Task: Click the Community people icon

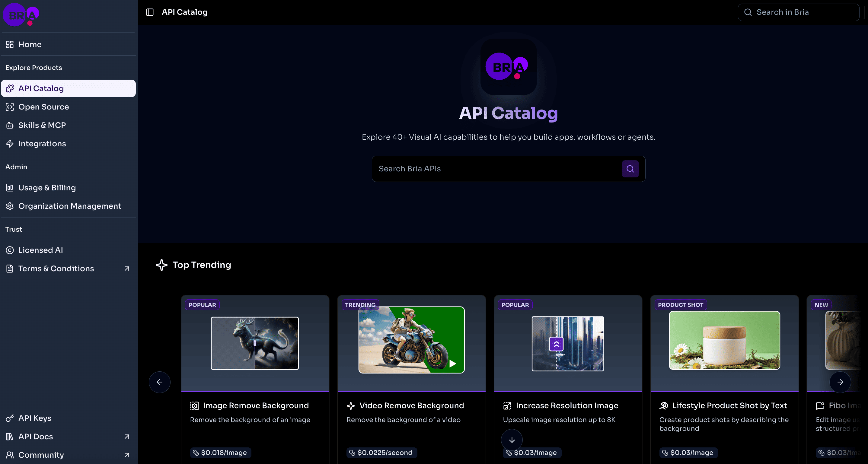Action: [x=10, y=455]
